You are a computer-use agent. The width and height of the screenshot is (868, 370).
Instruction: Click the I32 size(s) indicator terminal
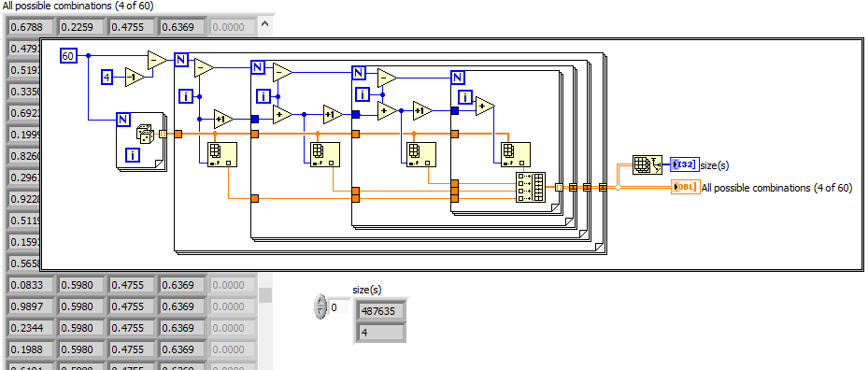[684, 164]
